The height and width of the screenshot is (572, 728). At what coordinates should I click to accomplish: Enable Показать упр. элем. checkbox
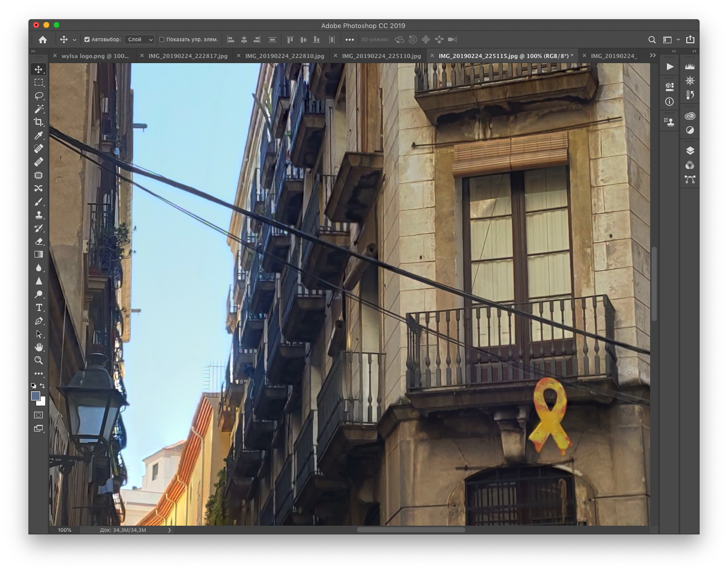pos(162,39)
